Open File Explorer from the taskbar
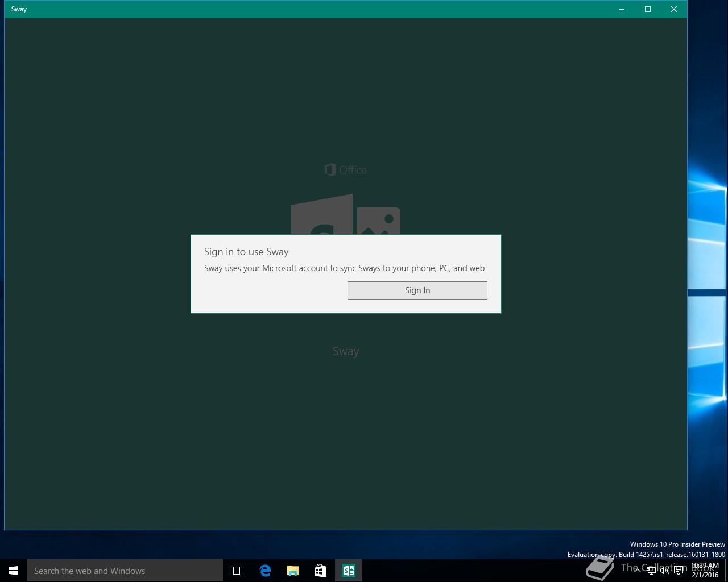Screen dimensions: 728x582 [293, 571]
